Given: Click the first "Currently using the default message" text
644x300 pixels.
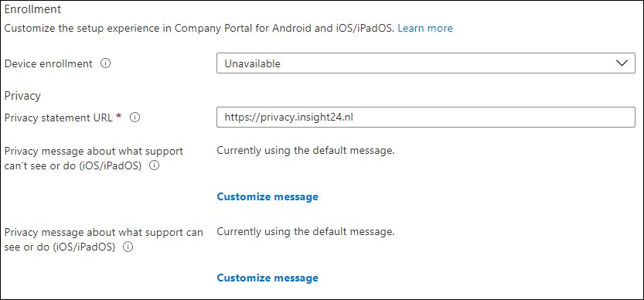Looking at the screenshot, I should 305,151.
